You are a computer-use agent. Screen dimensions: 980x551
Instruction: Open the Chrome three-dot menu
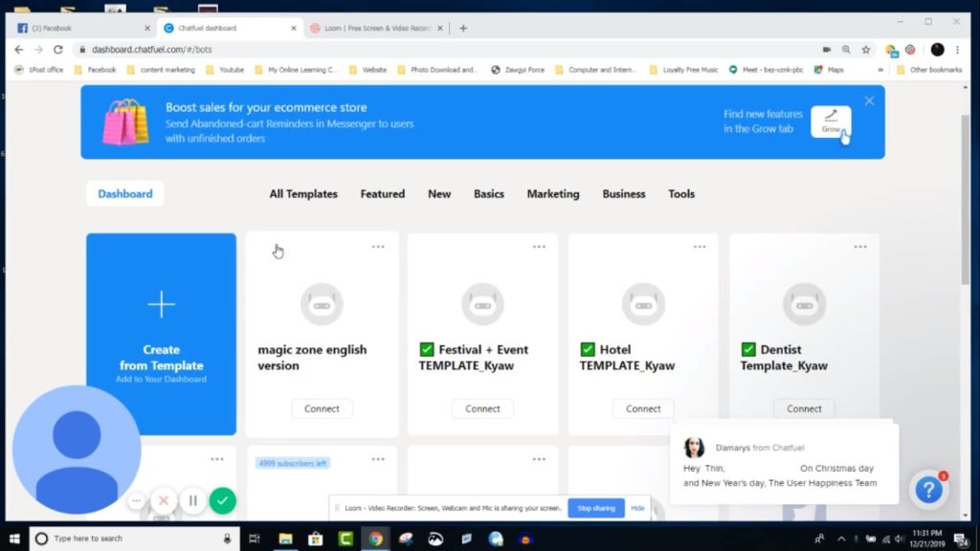coord(957,50)
